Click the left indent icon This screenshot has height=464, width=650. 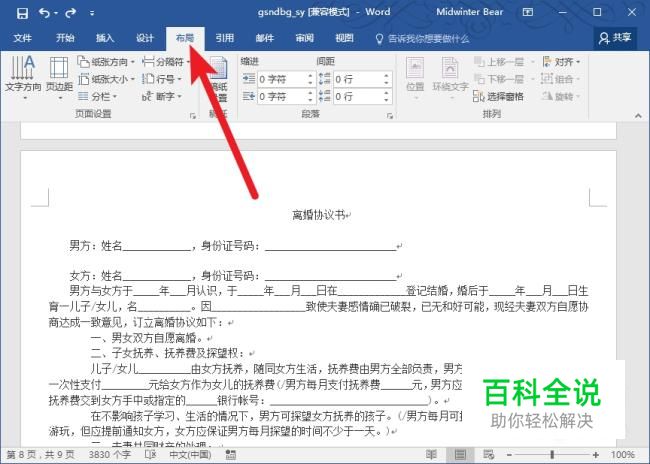pyautogui.click(x=249, y=78)
